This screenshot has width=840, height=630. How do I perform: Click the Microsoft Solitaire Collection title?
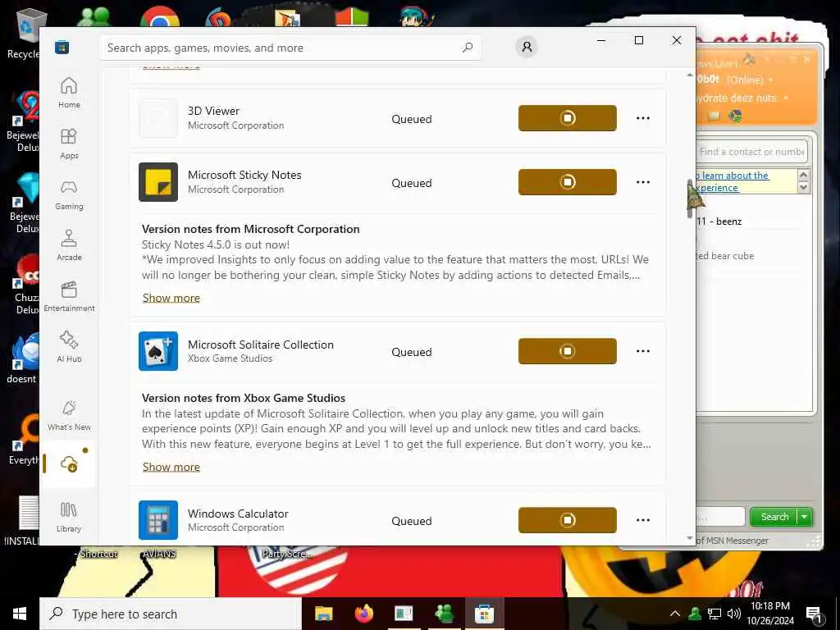click(261, 345)
